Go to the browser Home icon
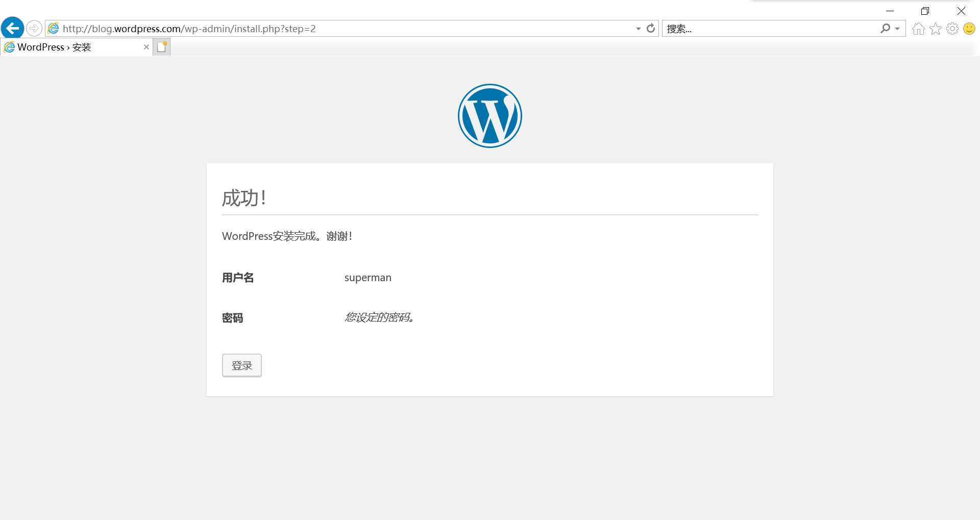The width and height of the screenshot is (980, 520). point(919,29)
